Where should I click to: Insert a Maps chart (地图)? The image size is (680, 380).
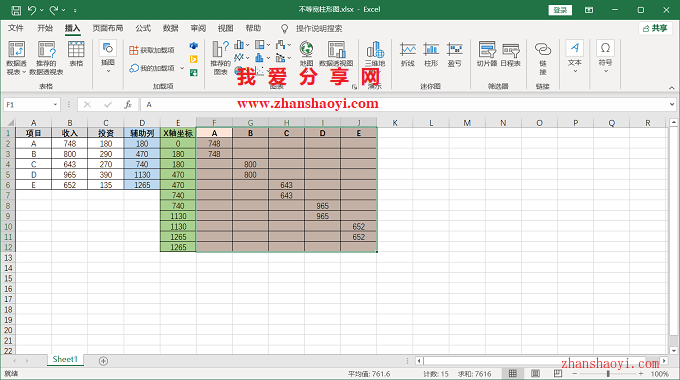(307, 54)
